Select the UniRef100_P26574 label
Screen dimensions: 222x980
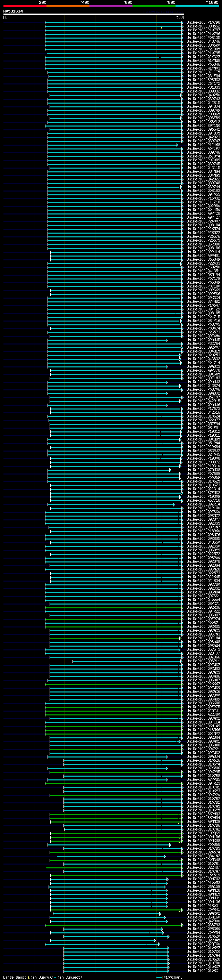point(203,229)
